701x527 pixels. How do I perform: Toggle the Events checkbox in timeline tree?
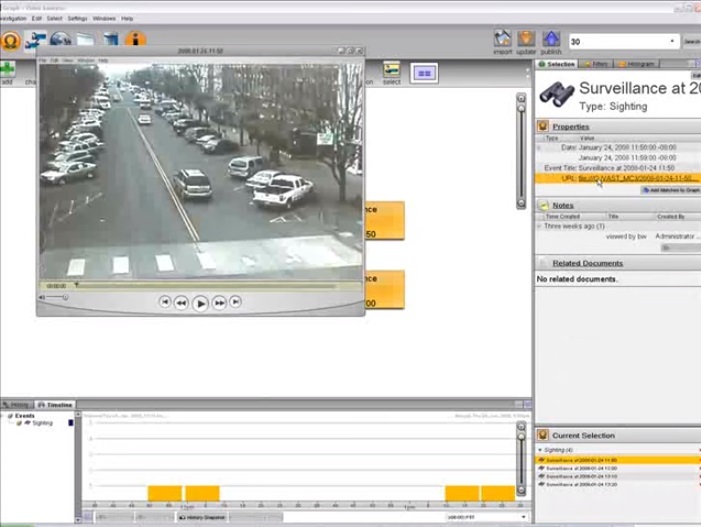(x=10, y=416)
